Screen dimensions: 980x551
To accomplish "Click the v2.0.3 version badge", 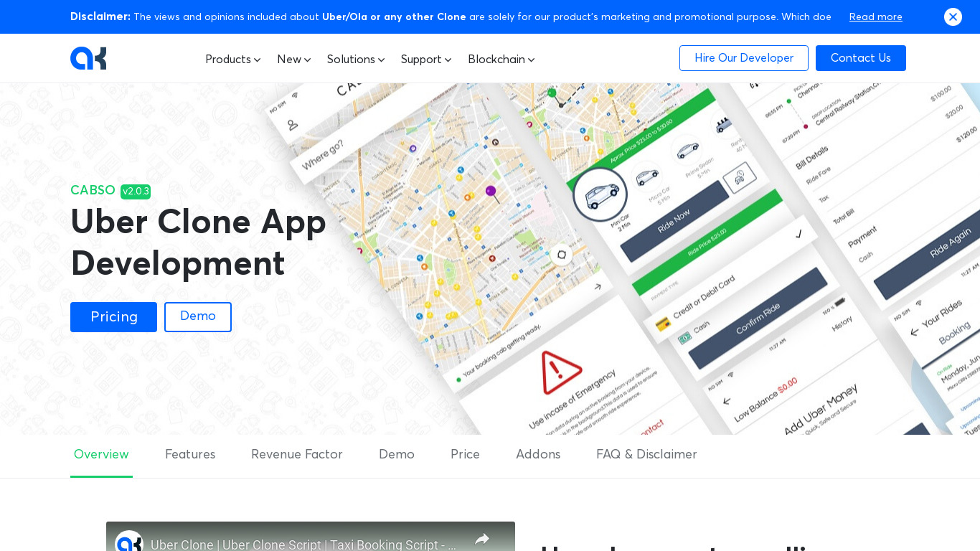I will [136, 192].
